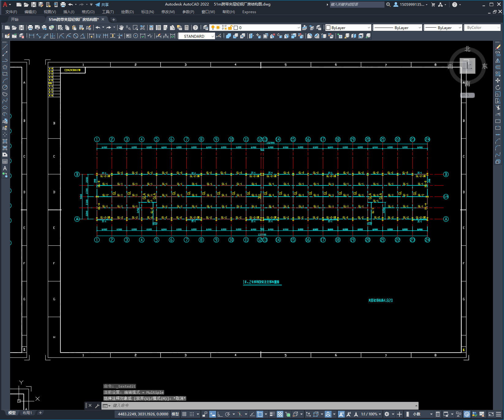Select the Arc Length dimension tool

46,36
